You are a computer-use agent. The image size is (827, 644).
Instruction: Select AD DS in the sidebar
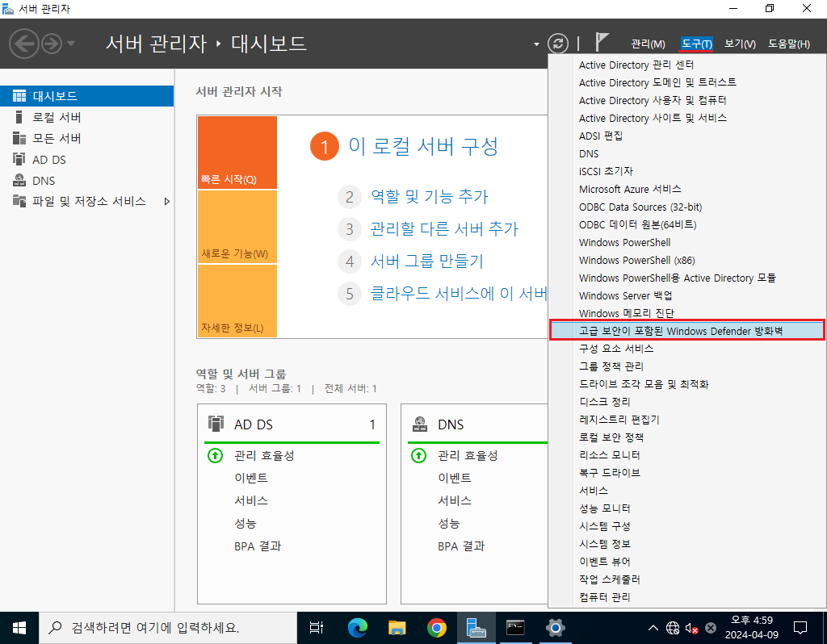(86, 159)
